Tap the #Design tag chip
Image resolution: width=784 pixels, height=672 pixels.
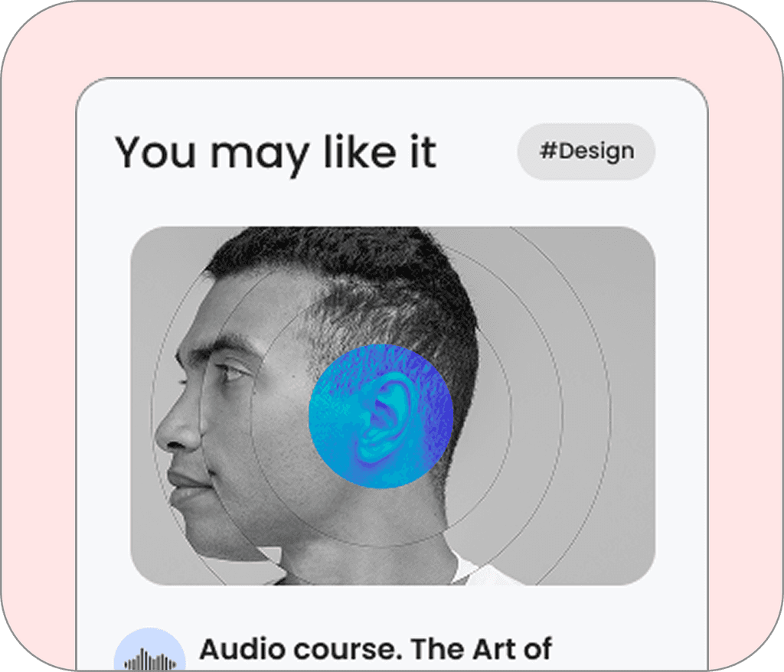coord(586,151)
